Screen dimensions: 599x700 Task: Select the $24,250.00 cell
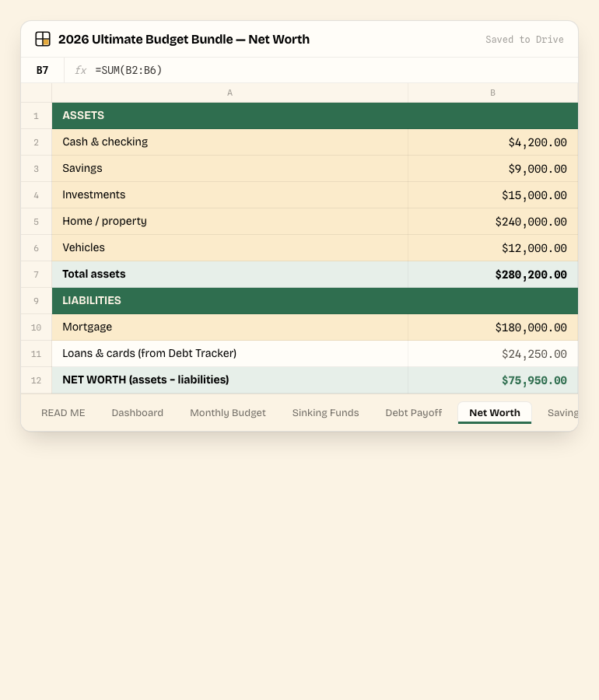492,354
